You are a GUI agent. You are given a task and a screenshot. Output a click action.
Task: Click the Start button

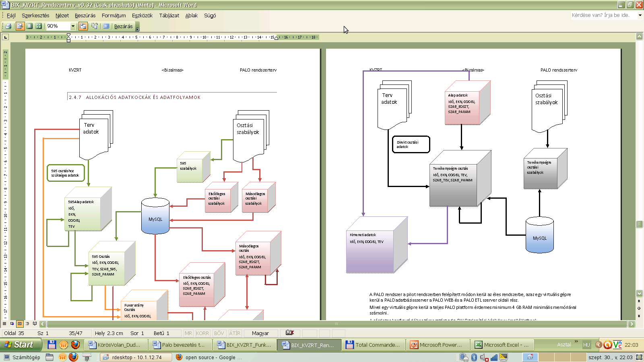point(21,345)
